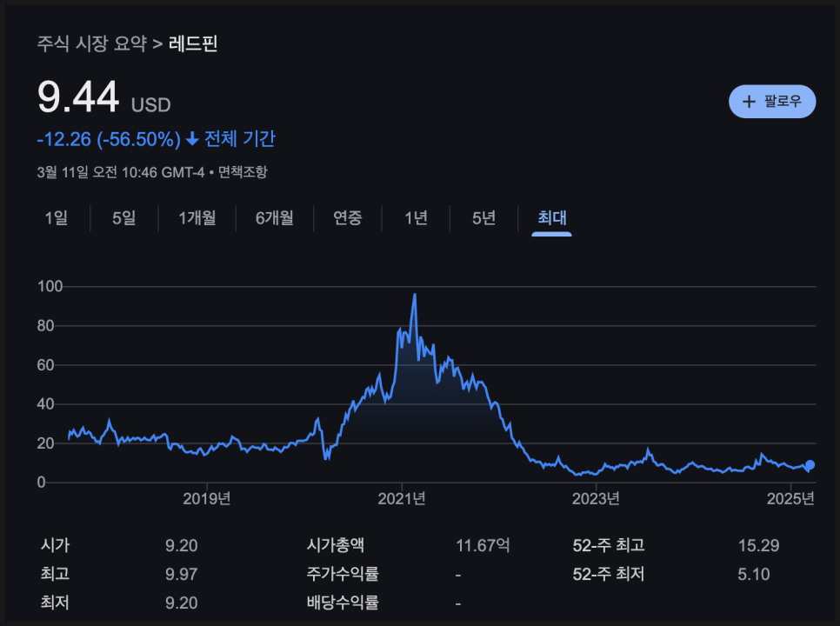This screenshot has height=626, width=840.
Task: Click the 80 y-axis label
Action: (46, 325)
